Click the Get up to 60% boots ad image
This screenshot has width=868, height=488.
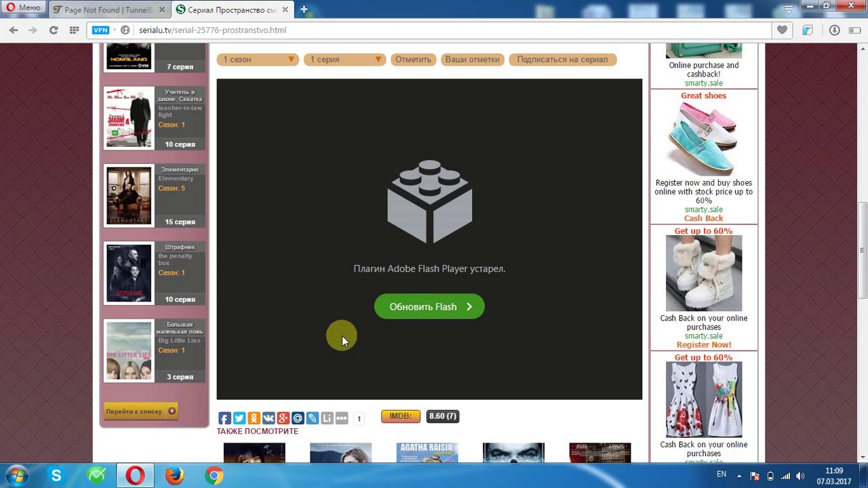(x=704, y=273)
